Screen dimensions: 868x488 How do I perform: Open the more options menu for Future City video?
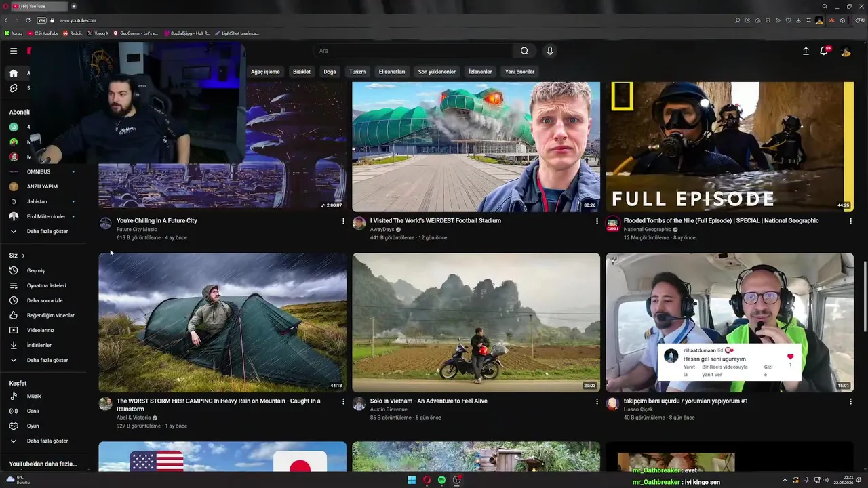(343, 221)
